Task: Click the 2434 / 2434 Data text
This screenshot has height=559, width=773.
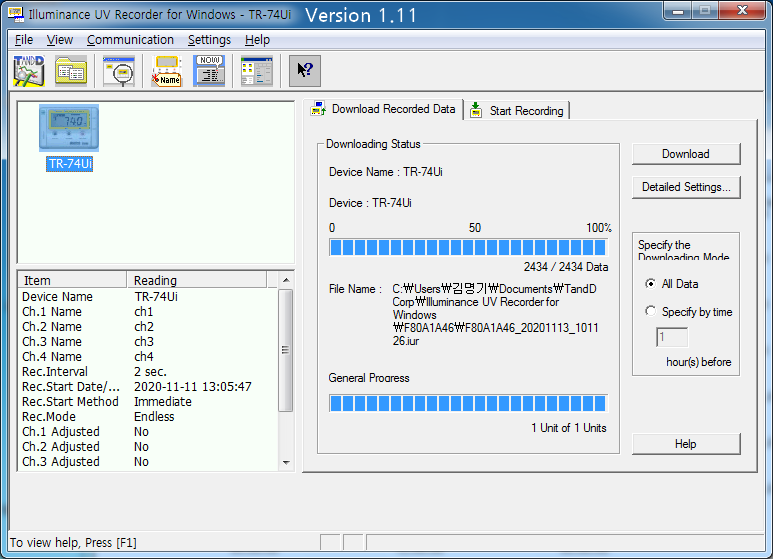Action: pyautogui.click(x=566, y=267)
